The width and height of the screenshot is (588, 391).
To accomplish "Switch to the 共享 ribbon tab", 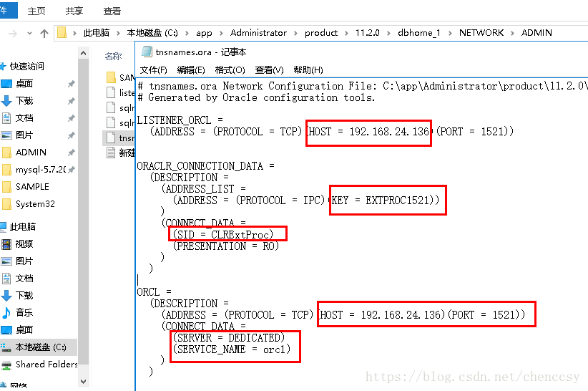I will pos(74,11).
